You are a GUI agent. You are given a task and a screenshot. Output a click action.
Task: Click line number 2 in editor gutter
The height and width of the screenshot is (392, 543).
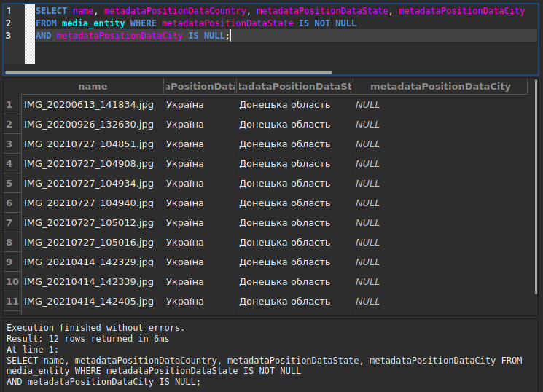coord(9,23)
